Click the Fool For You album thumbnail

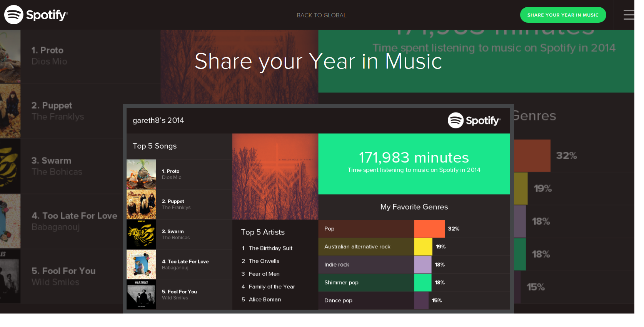141,294
